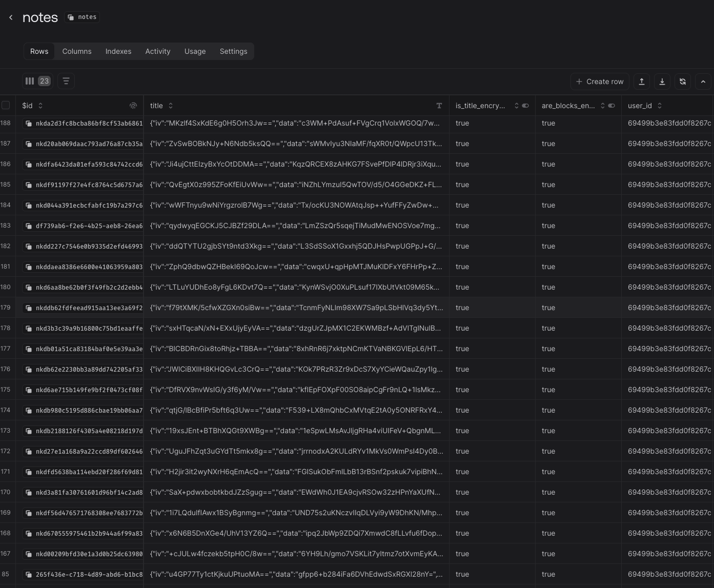Click the copy icon on the df739ab6 row id

tap(29, 226)
